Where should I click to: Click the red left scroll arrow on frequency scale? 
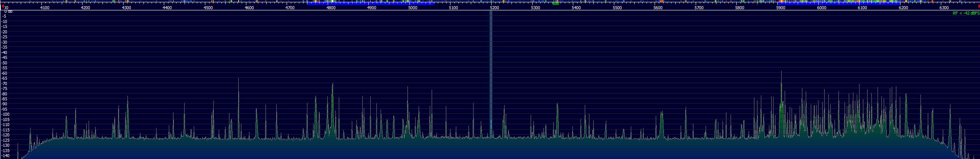tap(3, 7)
